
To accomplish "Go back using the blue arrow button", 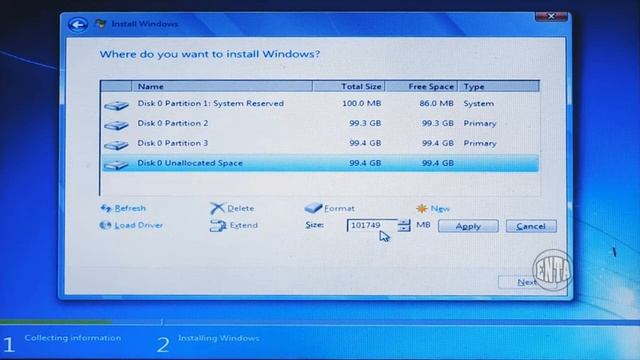I will [x=78, y=24].
